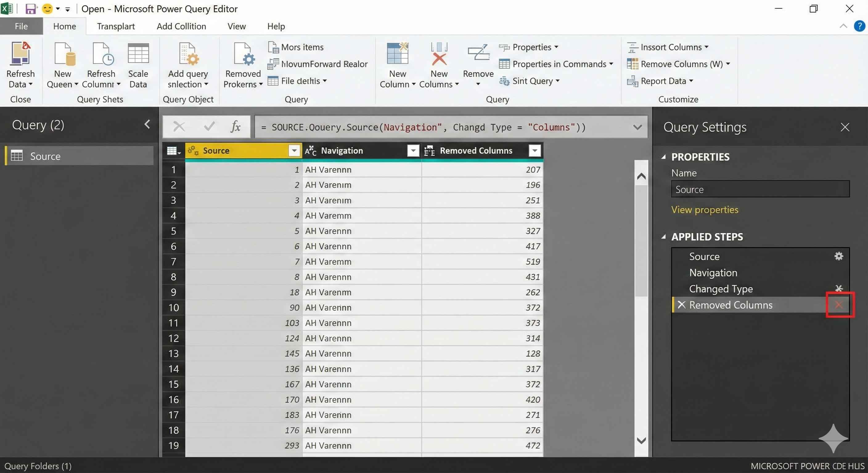
Task: Confirm formula with the checkmark
Action: [209, 127]
